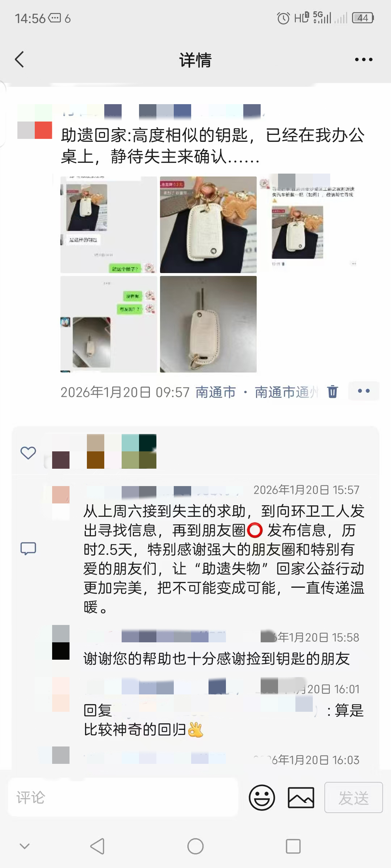Open the emoji picker smiley icon
391x868 pixels.
click(x=262, y=797)
